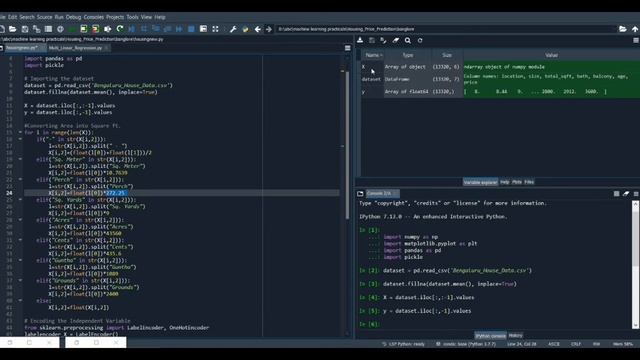
Task: Browse for a working directory folder icon
Action: 623,29
